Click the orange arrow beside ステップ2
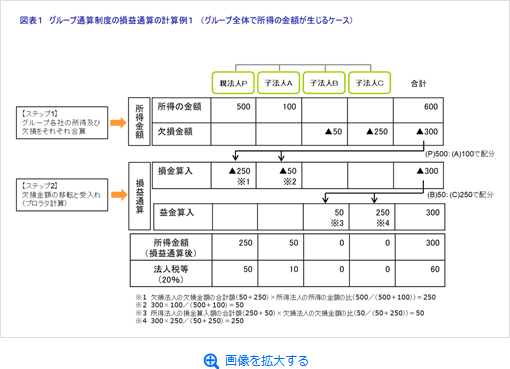The image size is (510, 369). [119, 195]
